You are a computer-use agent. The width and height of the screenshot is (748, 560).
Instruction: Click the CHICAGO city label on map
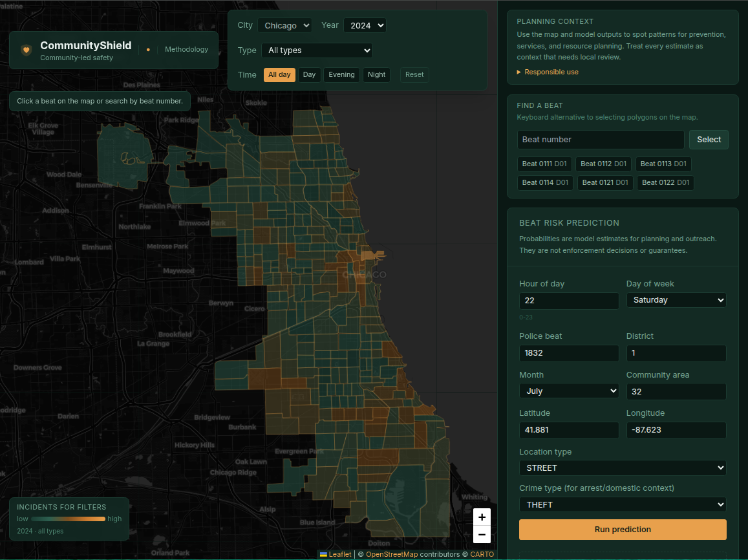pyautogui.click(x=365, y=275)
